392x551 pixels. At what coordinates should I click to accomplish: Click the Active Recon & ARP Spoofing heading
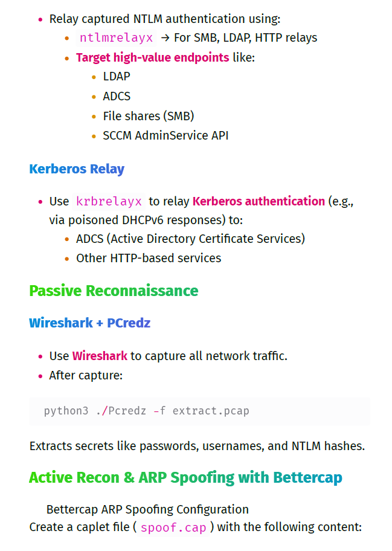(x=185, y=477)
